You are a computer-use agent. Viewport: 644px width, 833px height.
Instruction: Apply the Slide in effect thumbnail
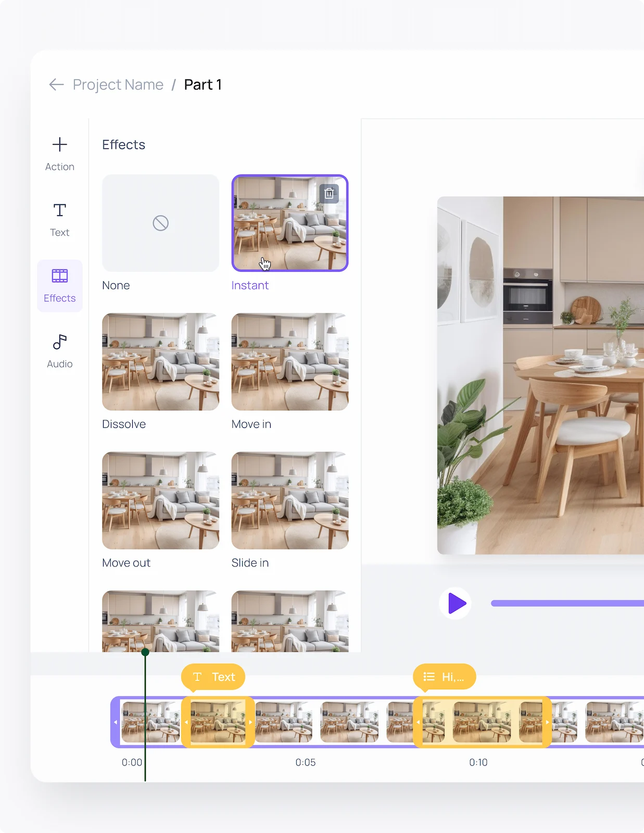click(290, 500)
